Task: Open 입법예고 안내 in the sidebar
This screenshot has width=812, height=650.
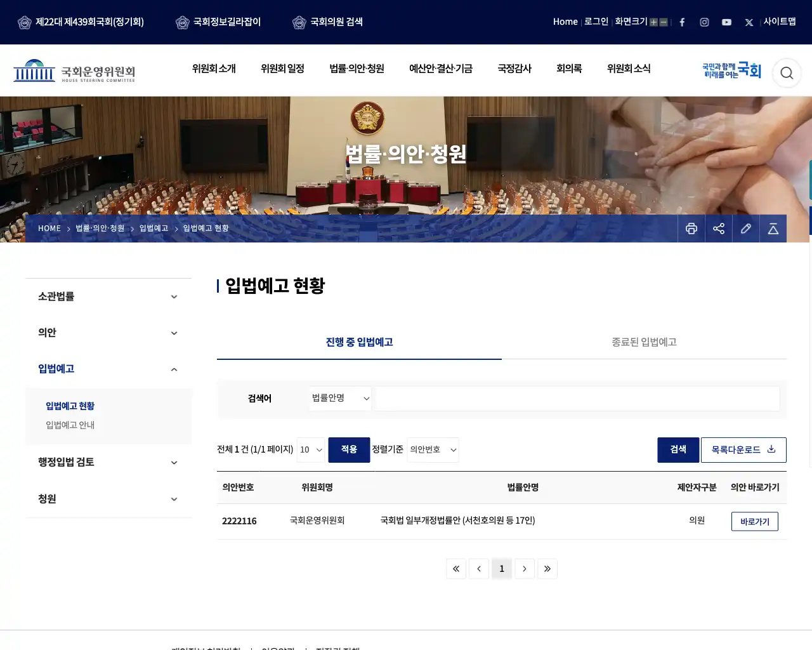Action: (70, 425)
